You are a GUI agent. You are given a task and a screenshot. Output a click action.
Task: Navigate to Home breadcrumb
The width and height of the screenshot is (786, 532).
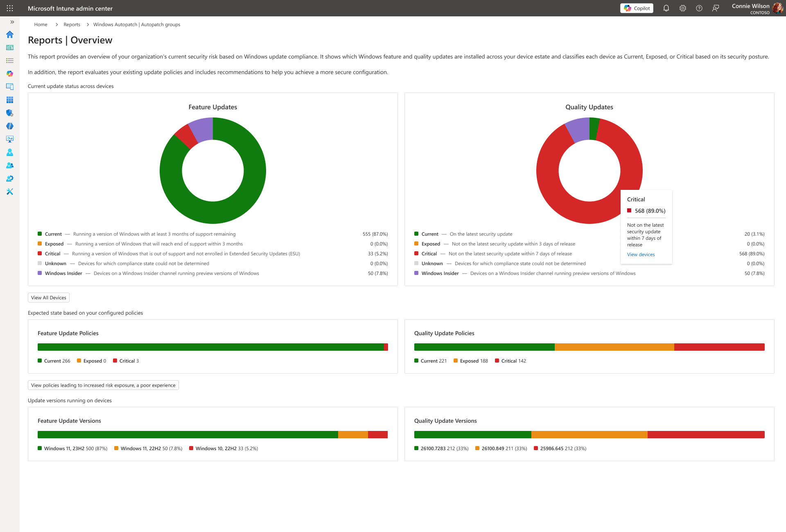(41, 25)
